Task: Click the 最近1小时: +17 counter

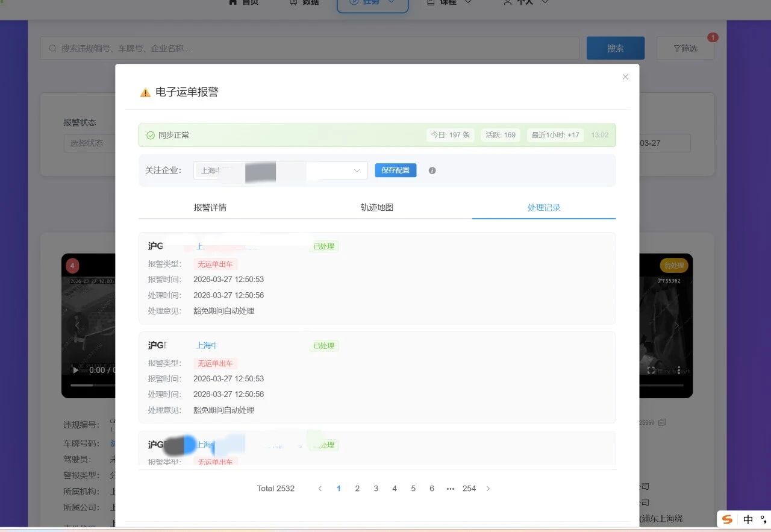Action: pos(555,135)
